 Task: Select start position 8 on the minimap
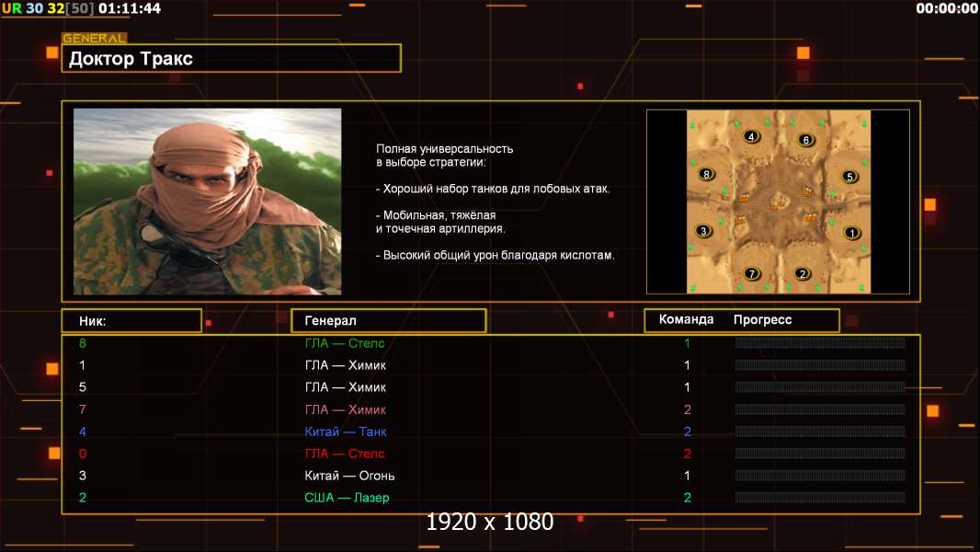pos(706,173)
